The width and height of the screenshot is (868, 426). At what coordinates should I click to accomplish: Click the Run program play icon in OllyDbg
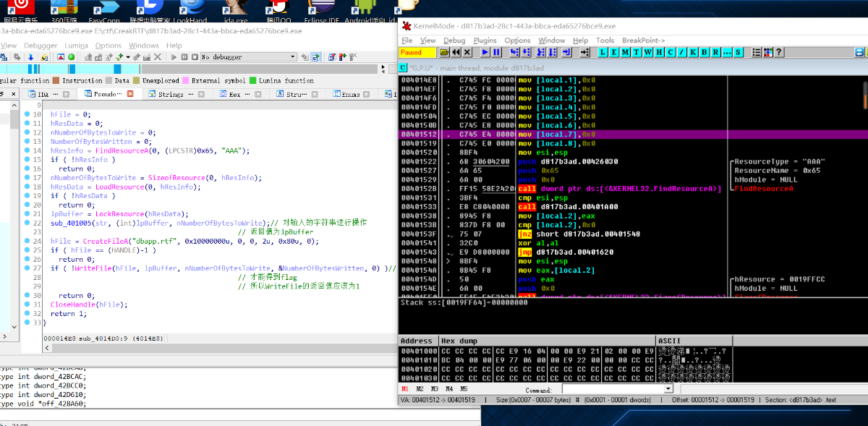tap(485, 53)
